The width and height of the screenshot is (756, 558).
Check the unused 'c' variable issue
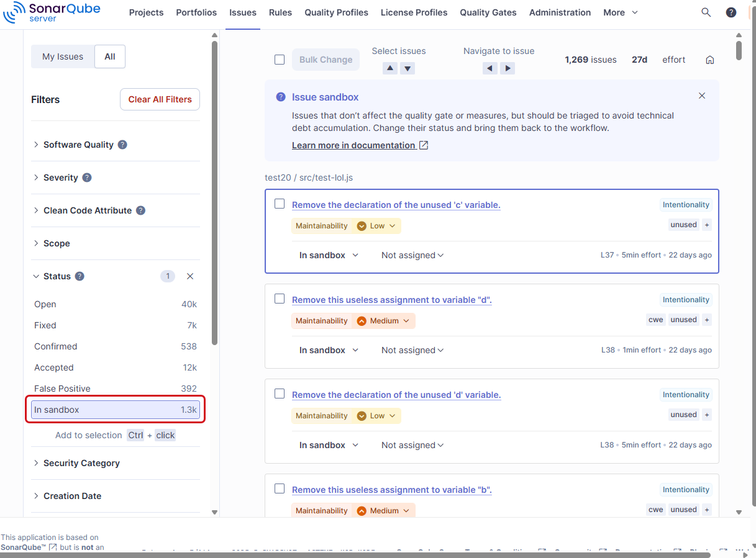(x=279, y=203)
